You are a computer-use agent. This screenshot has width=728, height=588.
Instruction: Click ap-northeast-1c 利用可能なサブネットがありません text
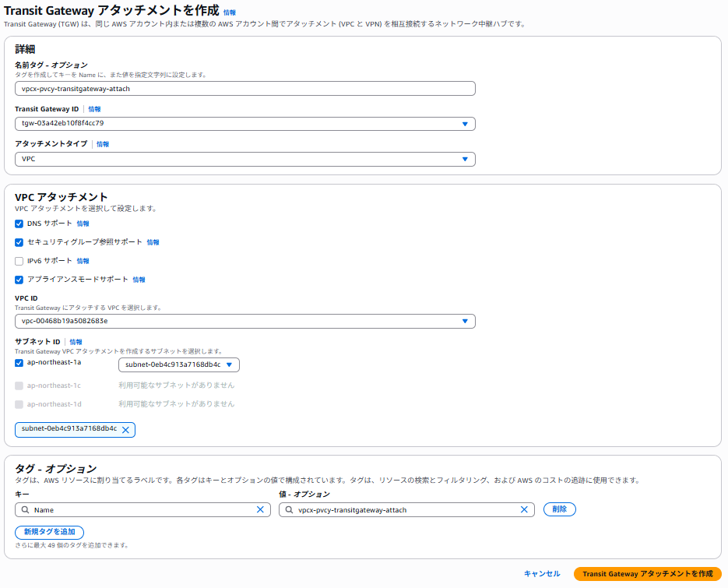click(176, 386)
